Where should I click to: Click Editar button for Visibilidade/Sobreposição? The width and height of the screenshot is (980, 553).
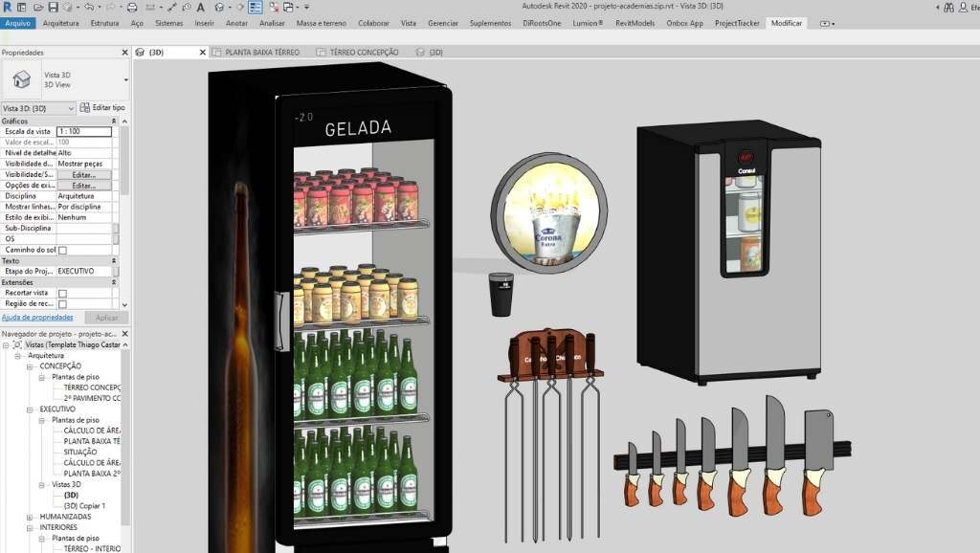pyautogui.click(x=83, y=175)
